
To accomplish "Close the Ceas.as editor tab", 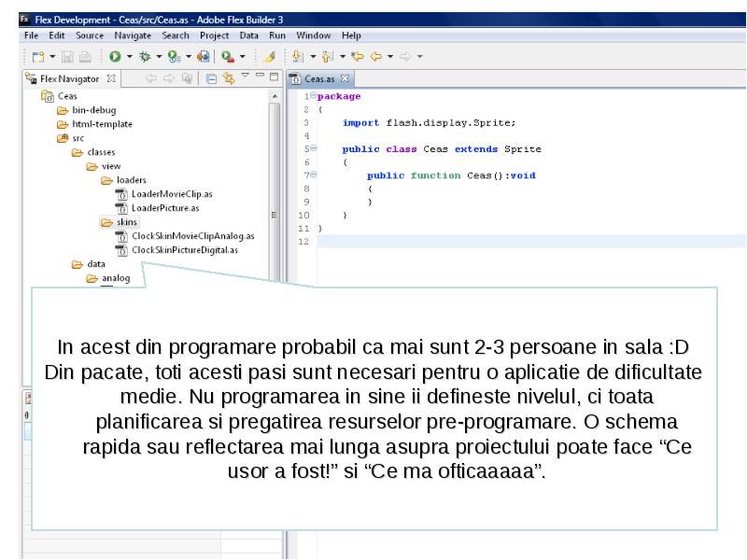I will click(345, 78).
